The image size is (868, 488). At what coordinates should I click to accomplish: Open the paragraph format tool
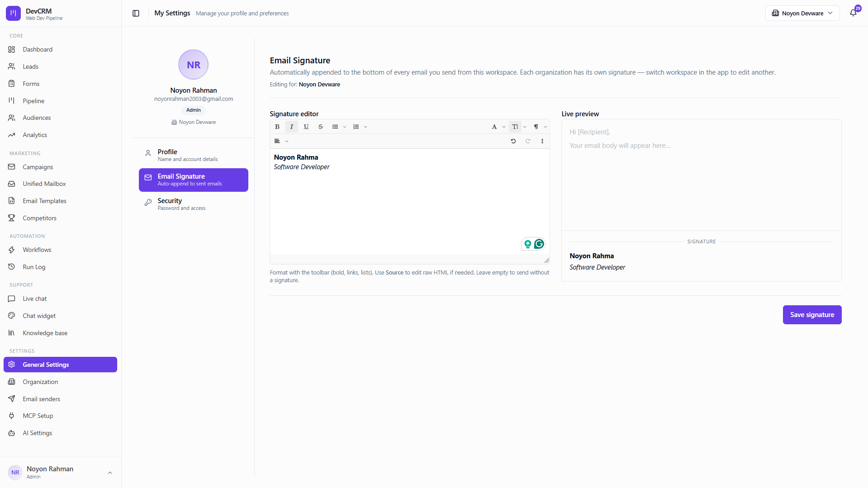click(536, 127)
